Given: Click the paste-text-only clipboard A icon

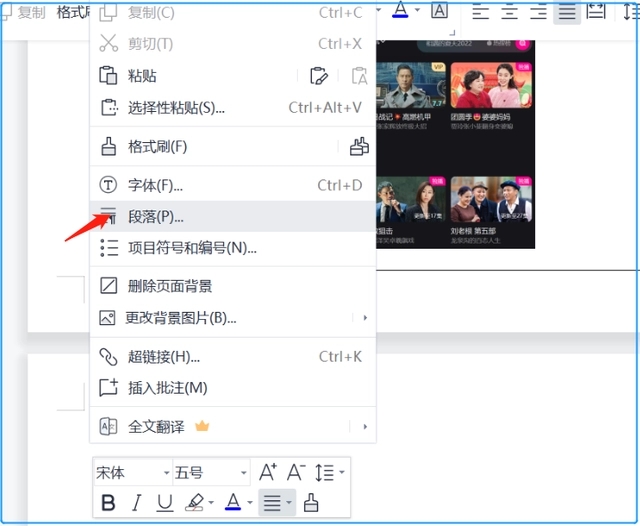Looking at the screenshot, I should point(359,76).
